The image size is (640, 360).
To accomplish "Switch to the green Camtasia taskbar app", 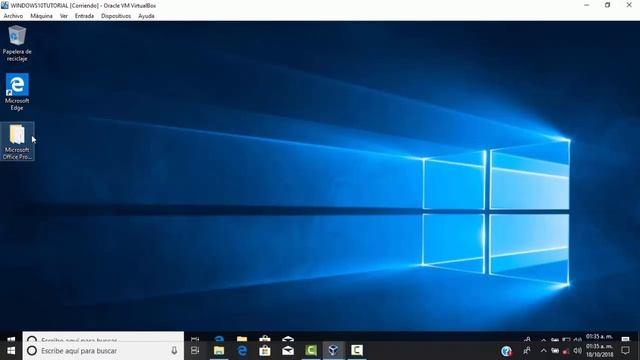I will pyautogui.click(x=311, y=351).
